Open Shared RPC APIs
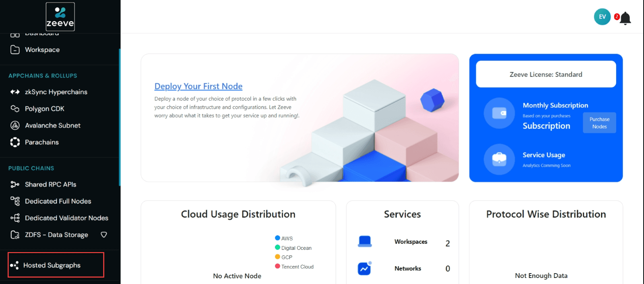 [x=51, y=184]
